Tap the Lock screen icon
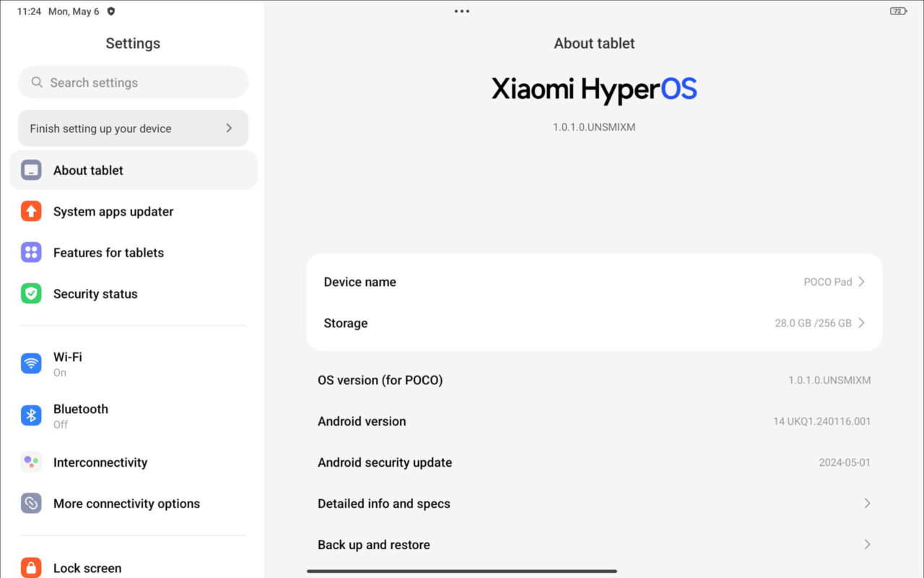Image resolution: width=924 pixels, height=578 pixels. [x=31, y=567]
